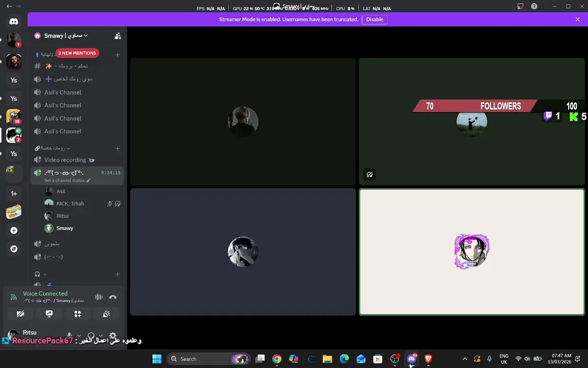588x368 pixels.
Task: Open Discord direct messages home icon
Action: click(x=14, y=21)
